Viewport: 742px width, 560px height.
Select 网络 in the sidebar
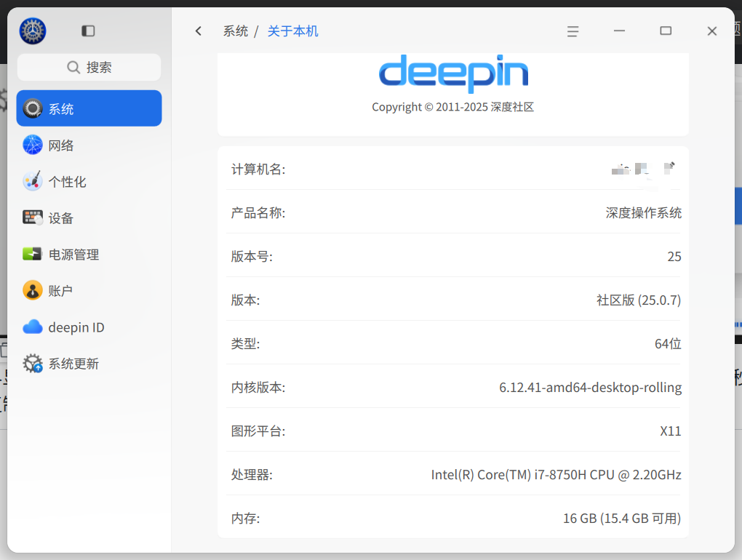(x=89, y=145)
